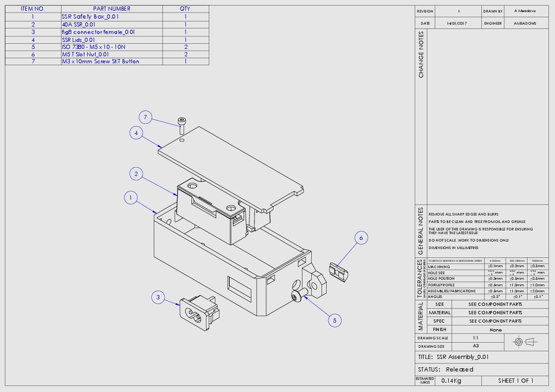Select the M3 button screw above the lid

tap(181, 125)
